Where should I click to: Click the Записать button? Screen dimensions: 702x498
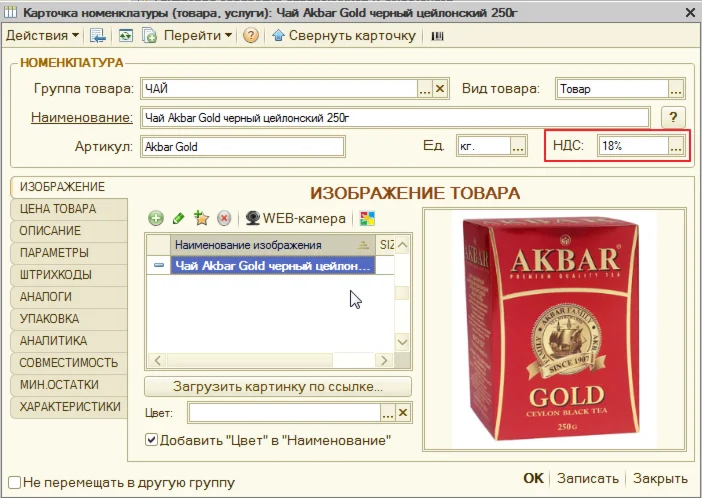pyautogui.click(x=587, y=478)
